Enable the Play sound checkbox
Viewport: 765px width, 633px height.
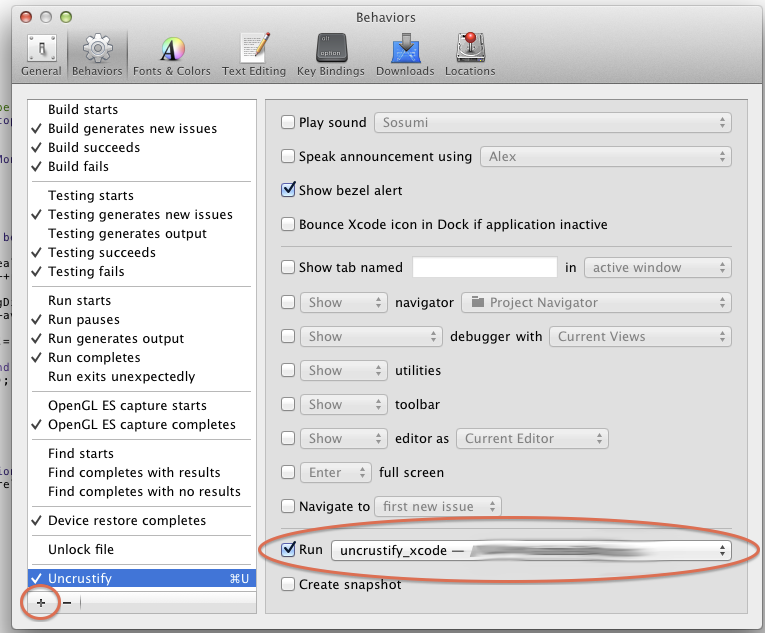coord(288,123)
